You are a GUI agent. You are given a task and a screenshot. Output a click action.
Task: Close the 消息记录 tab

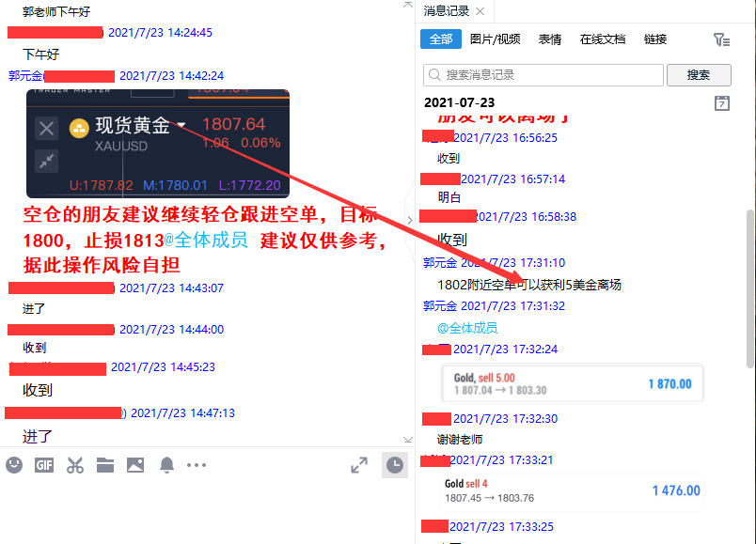(x=480, y=11)
